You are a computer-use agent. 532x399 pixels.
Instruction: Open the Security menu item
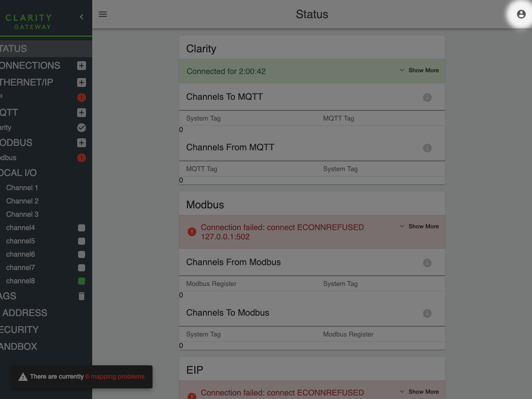click(x=20, y=330)
